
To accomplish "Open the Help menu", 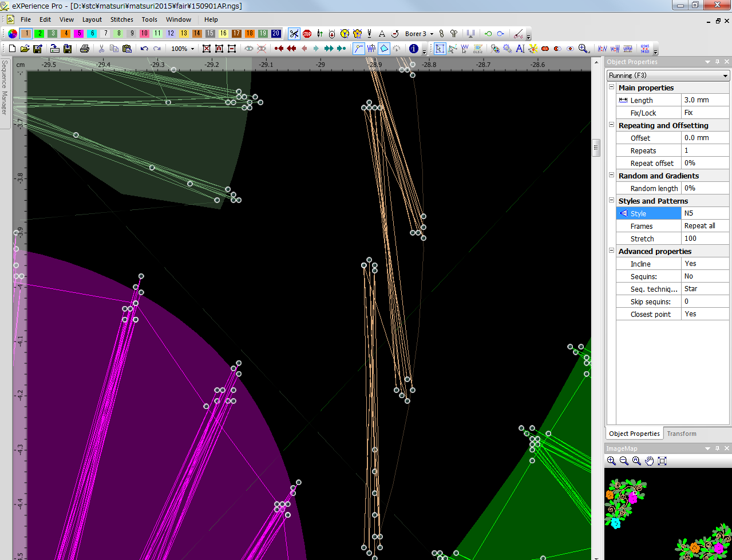I will [x=211, y=19].
